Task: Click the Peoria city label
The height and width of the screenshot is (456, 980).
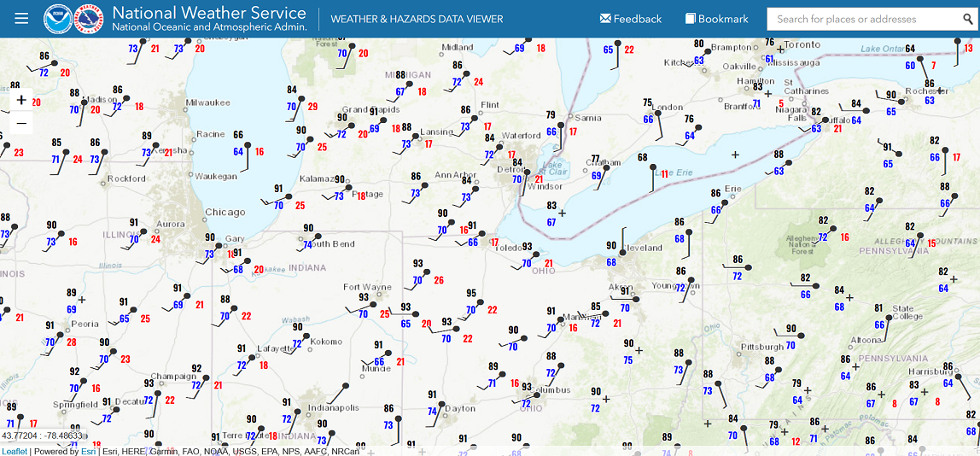Action: coord(85,324)
